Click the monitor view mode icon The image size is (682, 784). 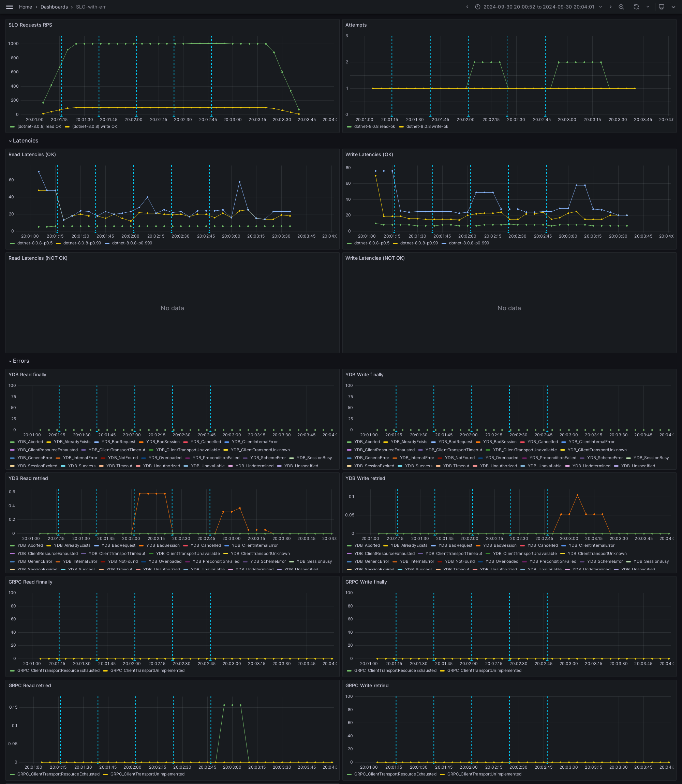662,7
